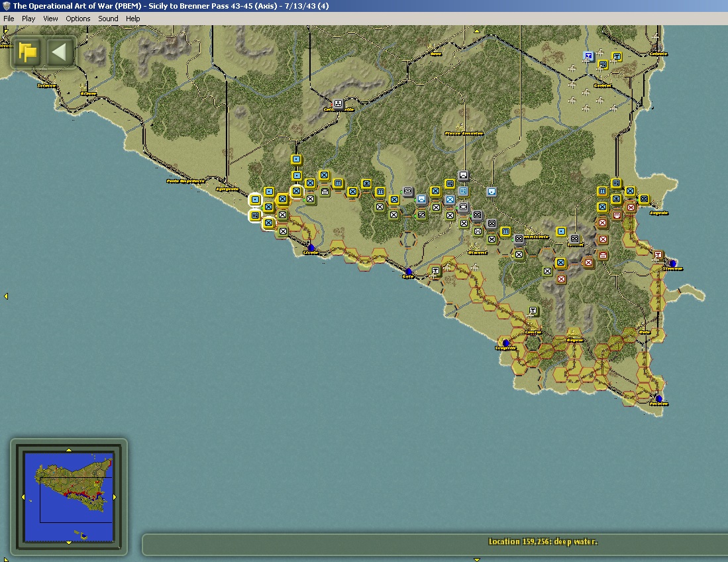Image resolution: width=728 pixels, height=562 pixels.
Task: Select the lone yellow artillery unit in the mountains
Action: pos(561,231)
